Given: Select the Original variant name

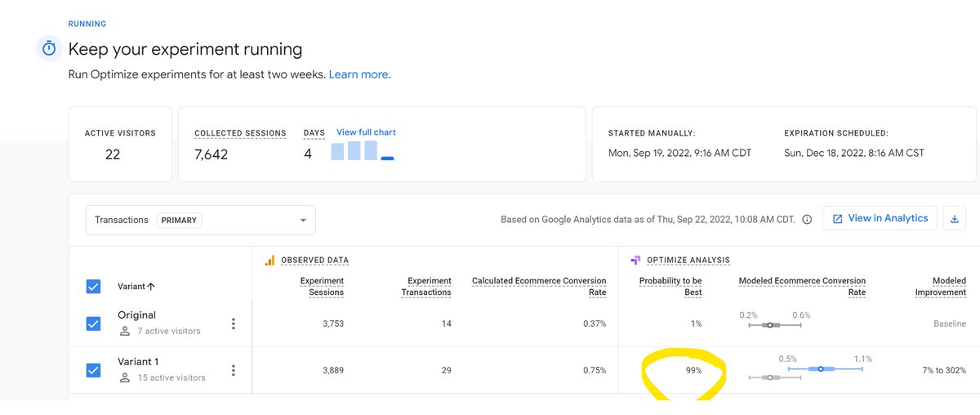Looking at the screenshot, I should click(136, 315).
